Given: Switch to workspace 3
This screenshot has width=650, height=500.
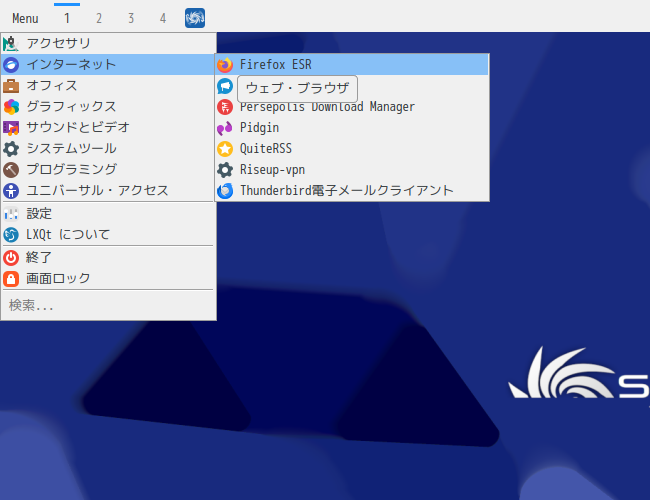Looking at the screenshot, I should (131, 18).
